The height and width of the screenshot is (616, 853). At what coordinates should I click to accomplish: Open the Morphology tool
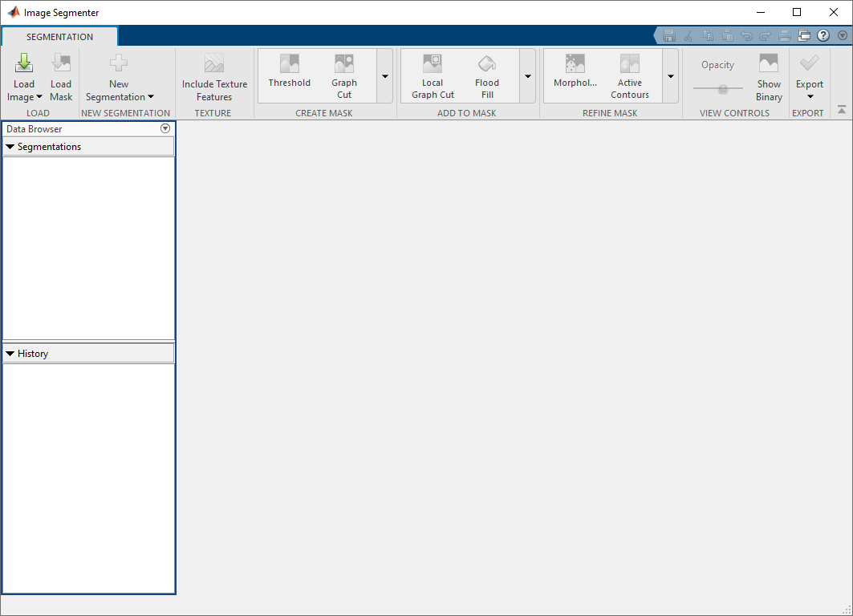coord(575,71)
